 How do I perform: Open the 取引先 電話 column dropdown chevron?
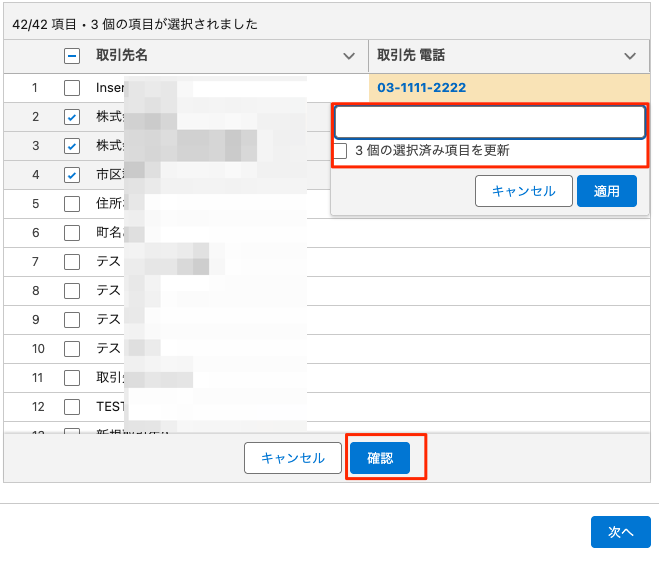[x=629, y=56]
